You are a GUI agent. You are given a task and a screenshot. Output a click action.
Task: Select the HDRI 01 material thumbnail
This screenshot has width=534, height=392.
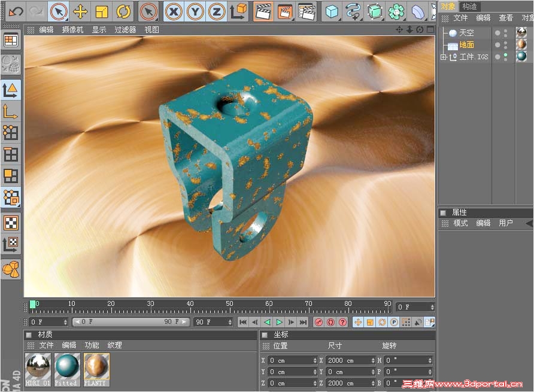[x=38, y=370]
